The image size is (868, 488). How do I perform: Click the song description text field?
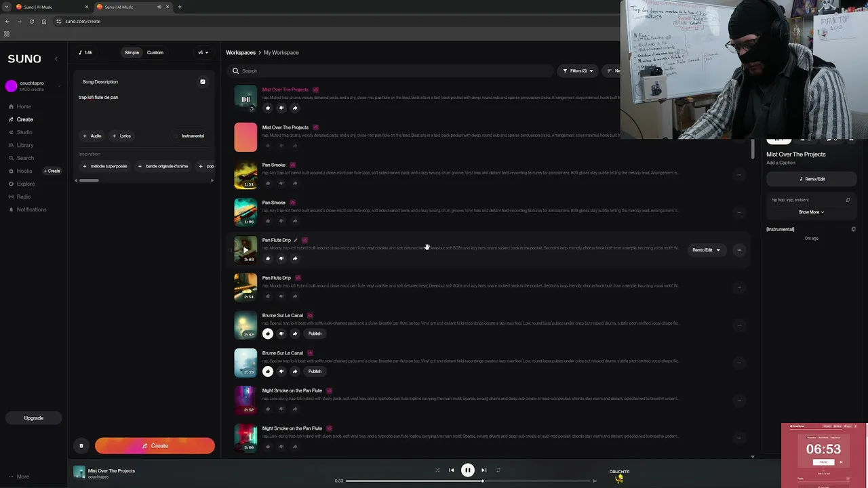point(142,108)
